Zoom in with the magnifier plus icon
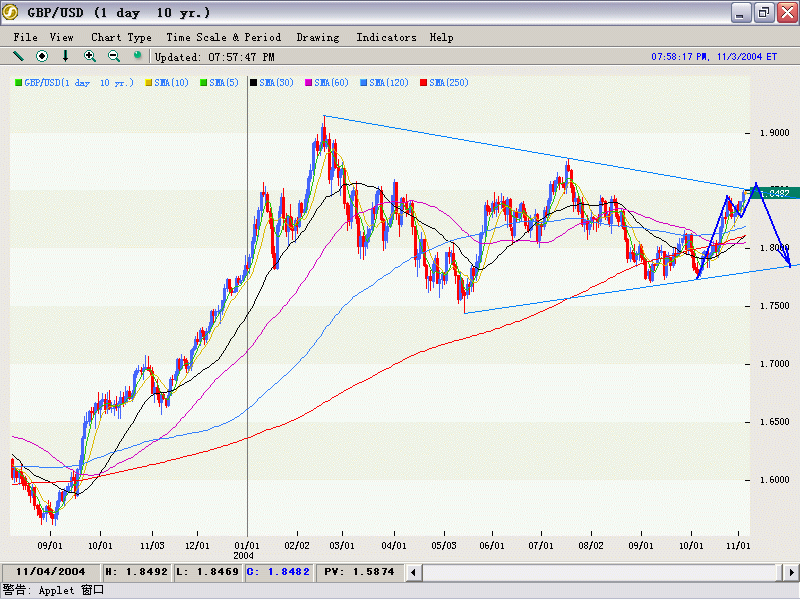 coord(90,56)
